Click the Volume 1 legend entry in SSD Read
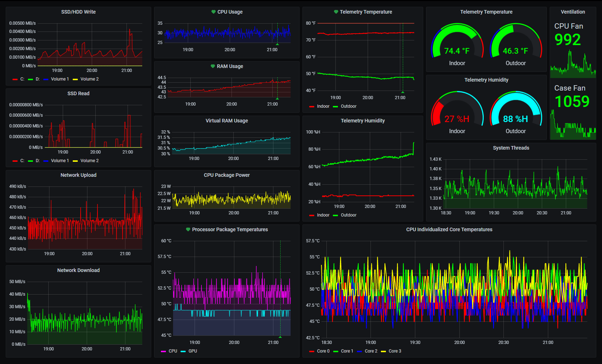602x364 pixels. (59, 161)
